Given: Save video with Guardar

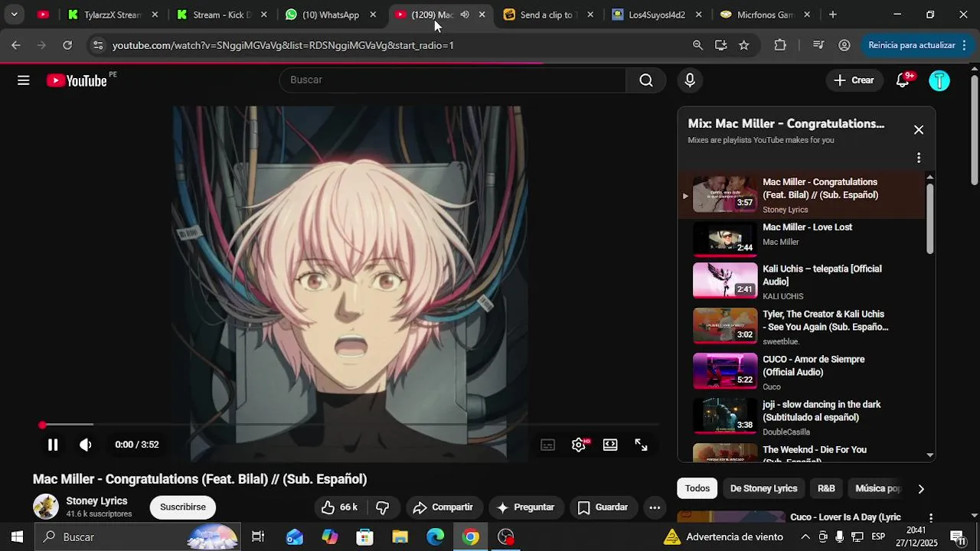Looking at the screenshot, I should (603, 507).
